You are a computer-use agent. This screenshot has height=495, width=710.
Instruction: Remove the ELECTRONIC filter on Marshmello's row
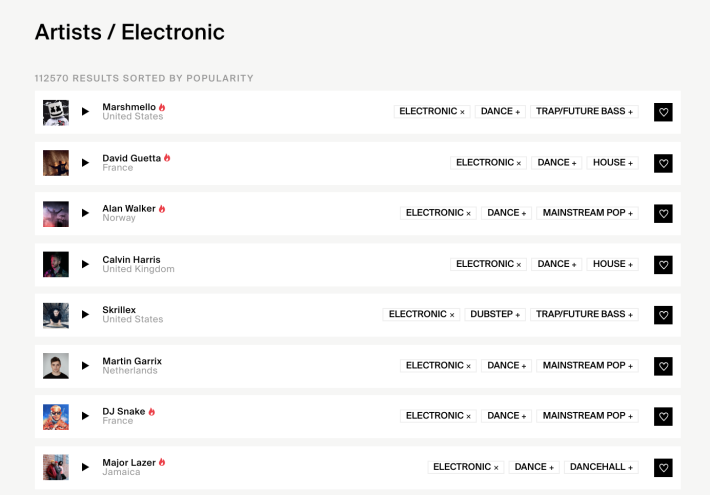point(432,111)
